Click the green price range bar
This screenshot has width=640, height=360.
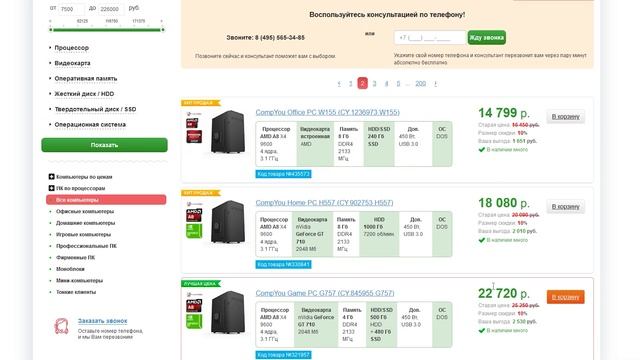107,30
